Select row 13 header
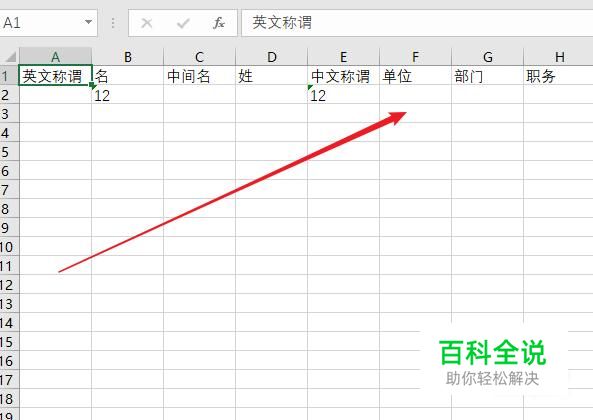Viewport: 593px width, 420px height. pos(9,303)
